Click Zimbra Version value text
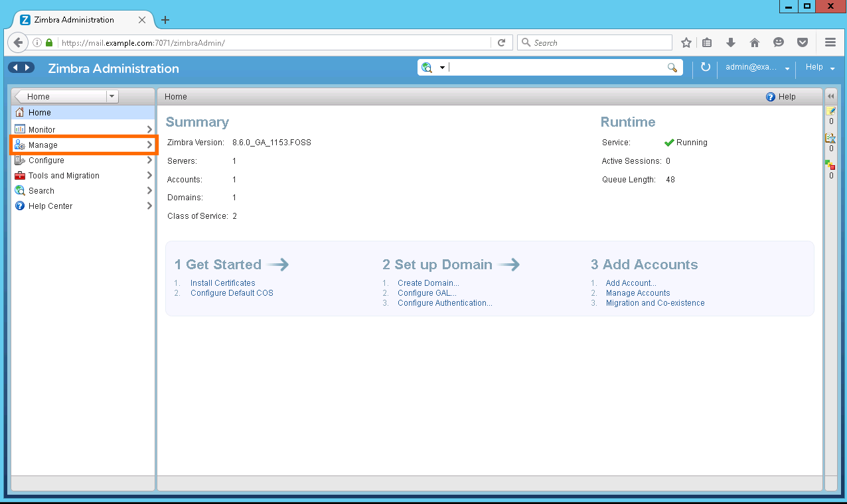 271,143
